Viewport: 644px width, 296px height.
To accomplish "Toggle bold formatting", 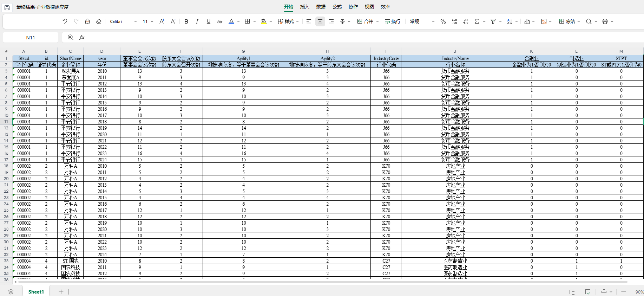I will tap(186, 21).
